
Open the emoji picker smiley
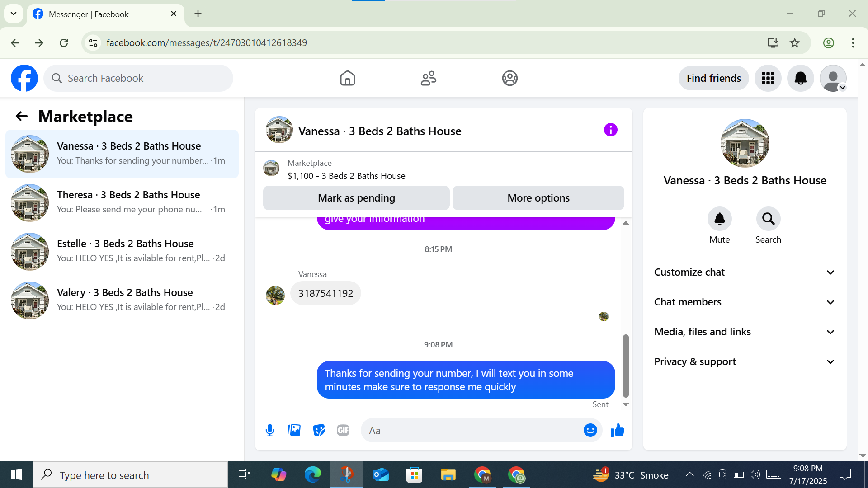pyautogui.click(x=590, y=430)
